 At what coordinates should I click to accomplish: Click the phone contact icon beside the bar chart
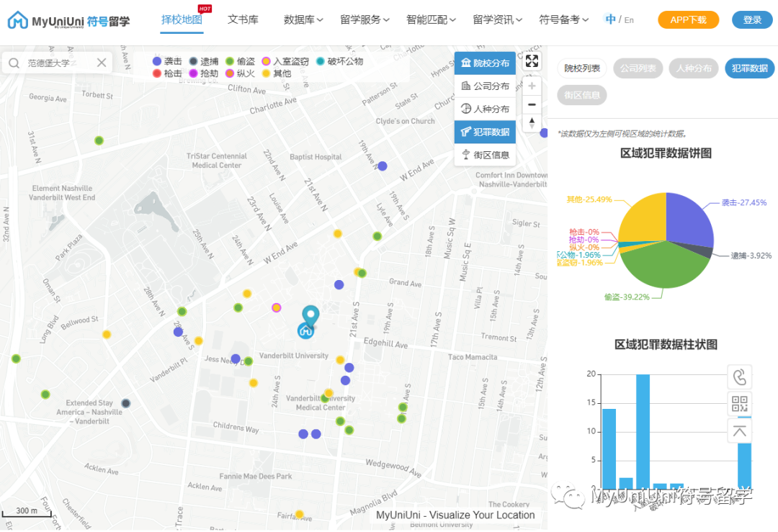(739, 377)
